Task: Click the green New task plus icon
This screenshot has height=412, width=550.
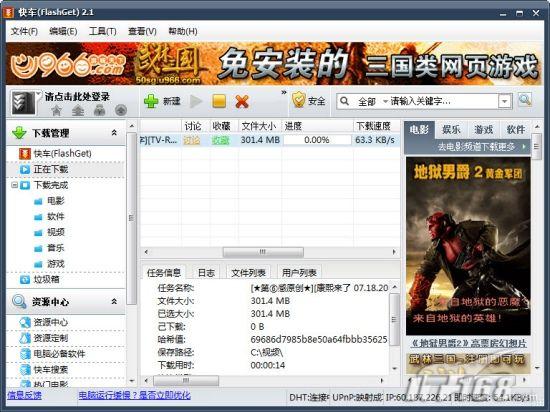Action: click(151, 101)
